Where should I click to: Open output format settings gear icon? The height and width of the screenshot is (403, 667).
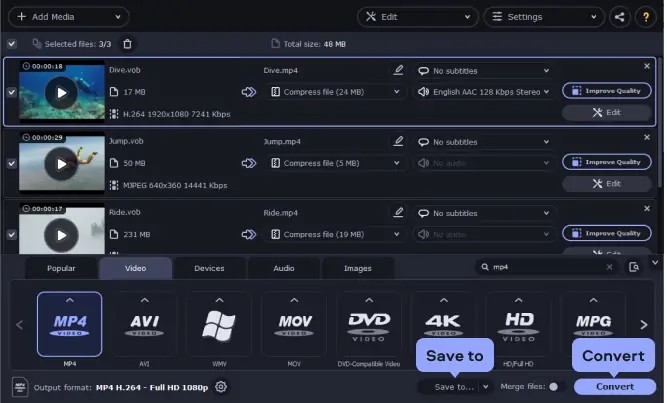[221, 387]
